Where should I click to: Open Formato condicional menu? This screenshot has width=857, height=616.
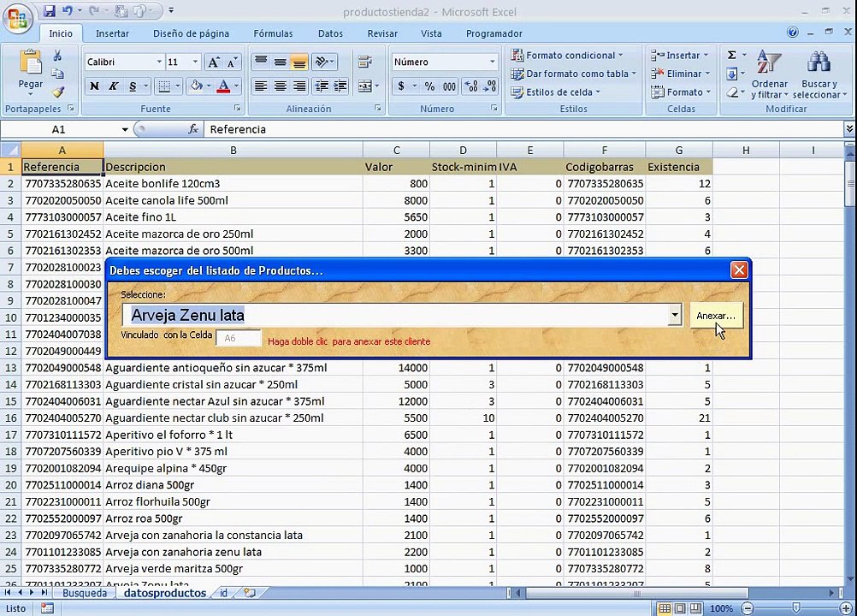click(x=567, y=56)
